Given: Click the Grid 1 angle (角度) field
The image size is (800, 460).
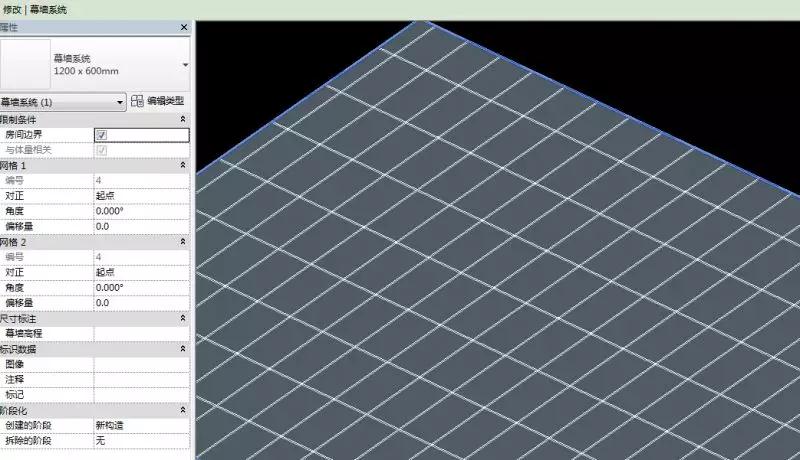Looking at the screenshot, I should 141,211.
